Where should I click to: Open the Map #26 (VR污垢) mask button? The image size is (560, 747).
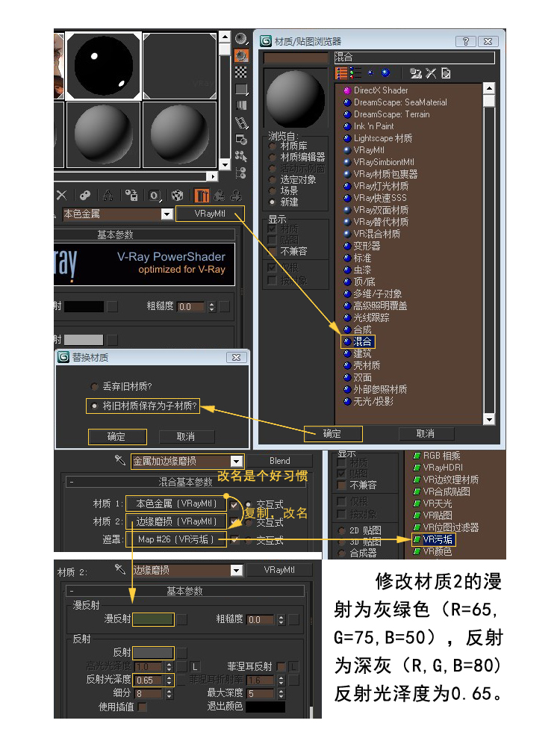[176, 540]
